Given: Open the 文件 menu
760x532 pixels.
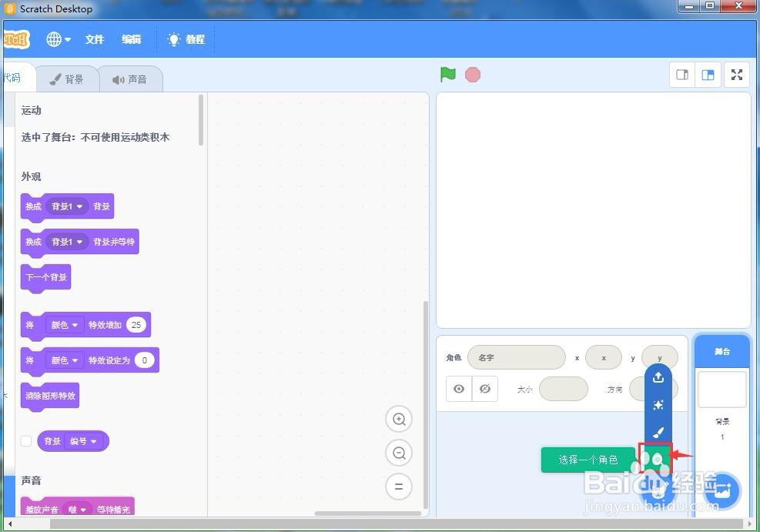Looking at the screenshot, I should (x=94, y=39).
